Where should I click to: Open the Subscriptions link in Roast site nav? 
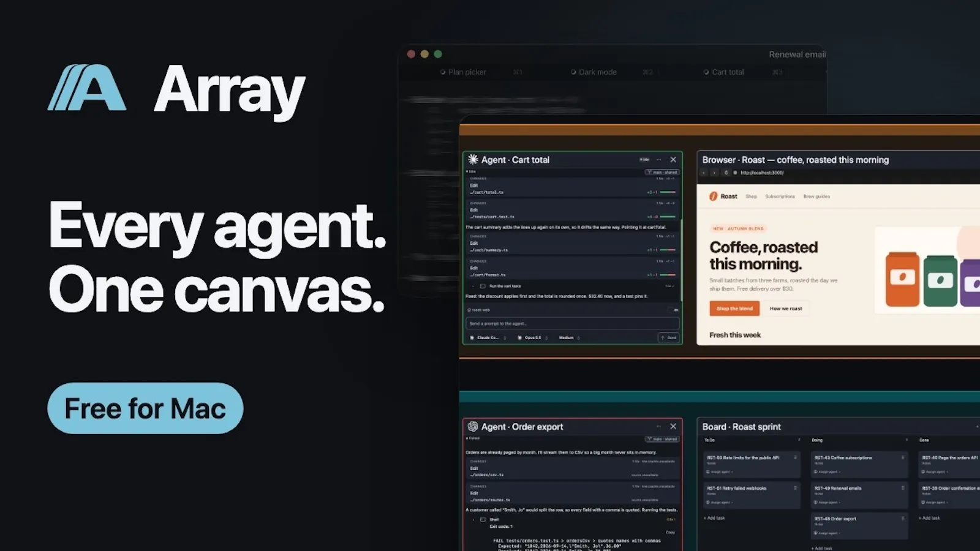pyautogui.click(x=780, y=197)
